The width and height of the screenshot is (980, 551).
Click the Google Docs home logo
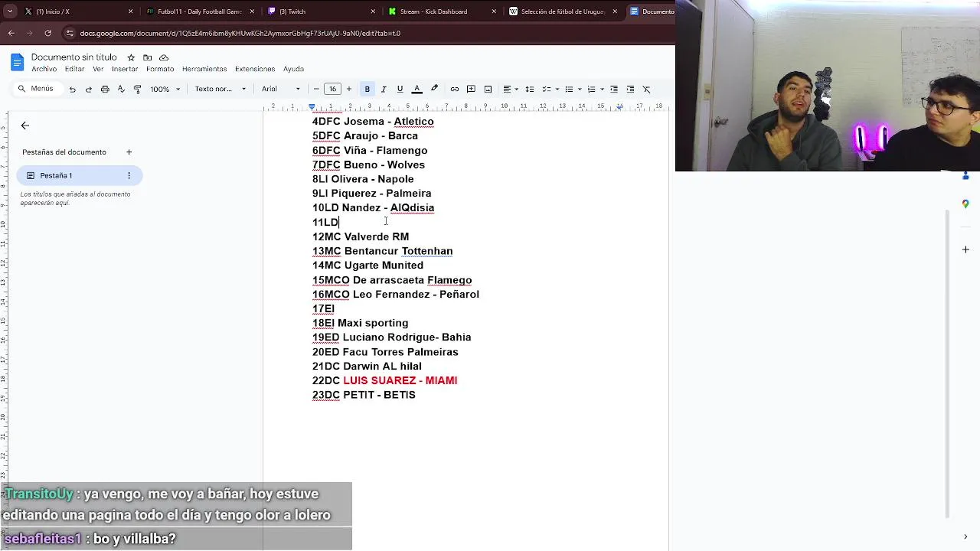17,62
